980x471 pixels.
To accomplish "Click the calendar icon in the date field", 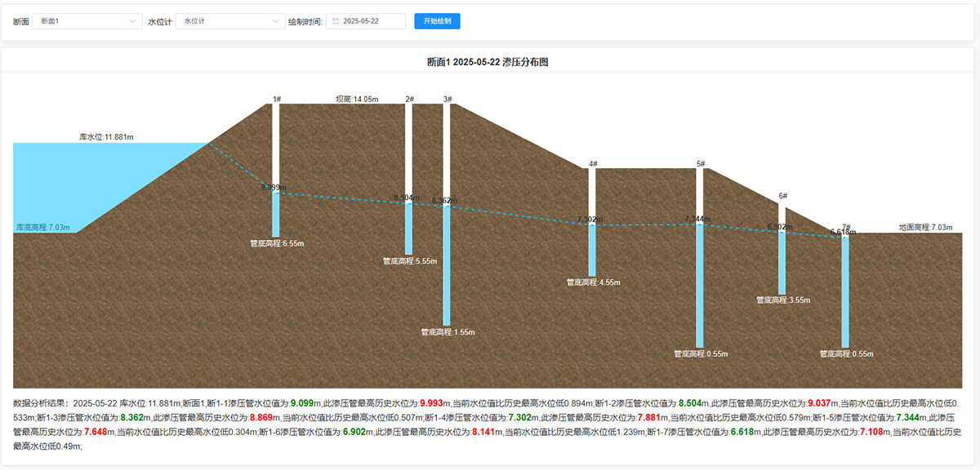I will coord(335,21).
